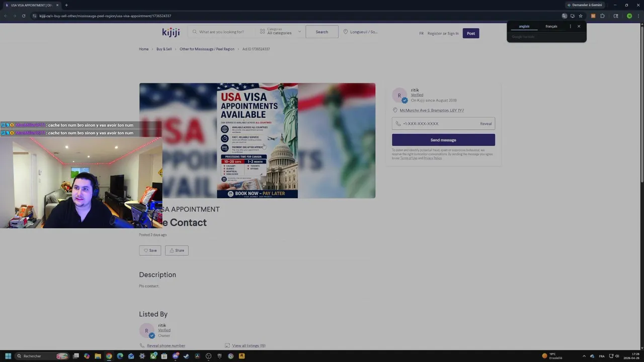This screenshot has width=644, height=362.
Task: Click the browser back arrow
Action: [6, 16]
